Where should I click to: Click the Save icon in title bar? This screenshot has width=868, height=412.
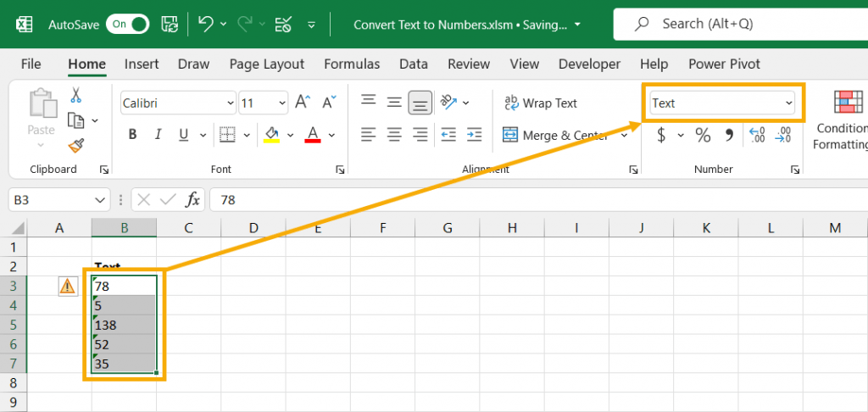click(x=170, y=25)
